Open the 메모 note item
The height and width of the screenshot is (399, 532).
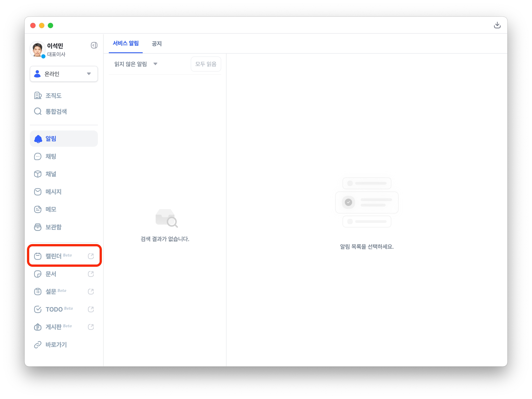(51, 209)
